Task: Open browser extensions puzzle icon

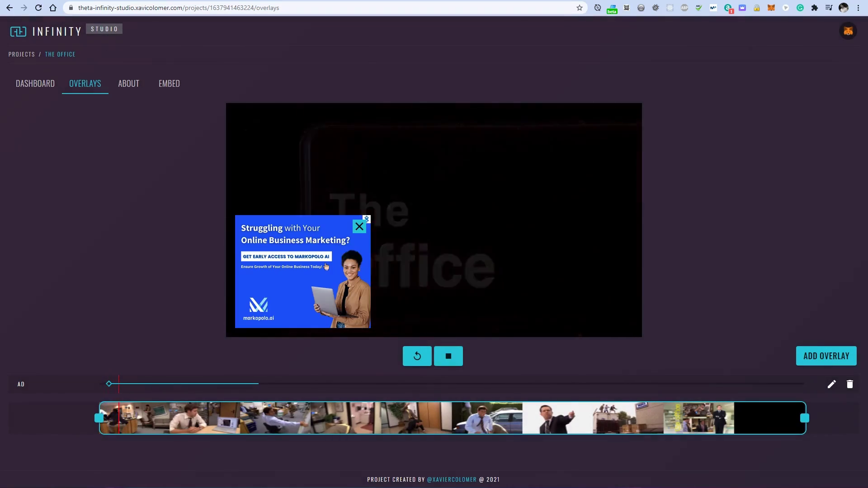Action: [x=814, y=8]
